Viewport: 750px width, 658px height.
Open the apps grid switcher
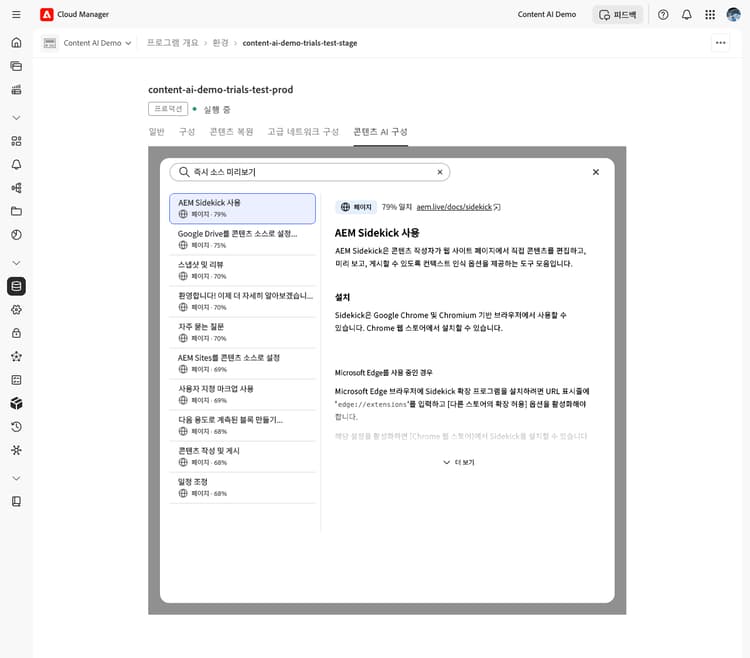[710, 14]
